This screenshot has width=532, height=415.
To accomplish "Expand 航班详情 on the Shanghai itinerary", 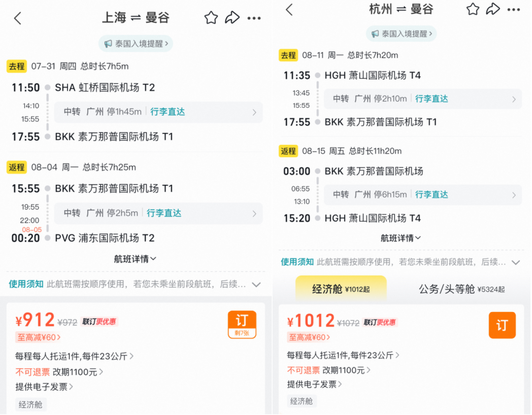I will (135, 258).
